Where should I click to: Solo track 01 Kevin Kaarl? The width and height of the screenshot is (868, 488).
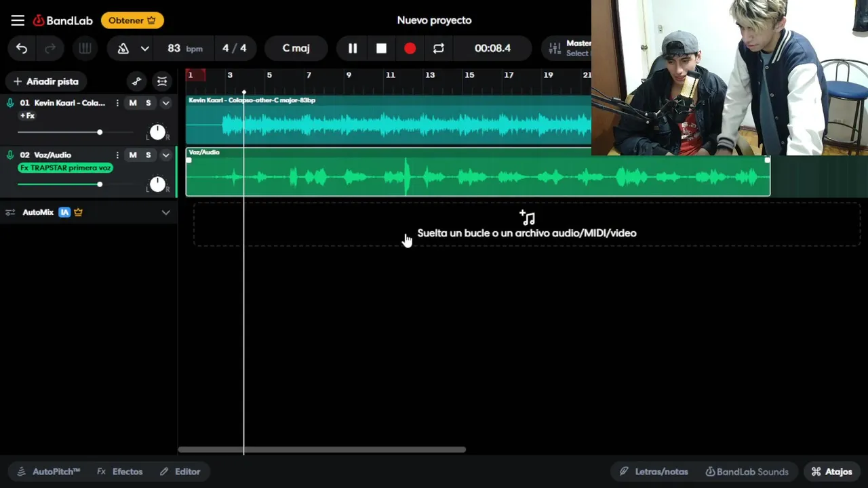(149, 103)
